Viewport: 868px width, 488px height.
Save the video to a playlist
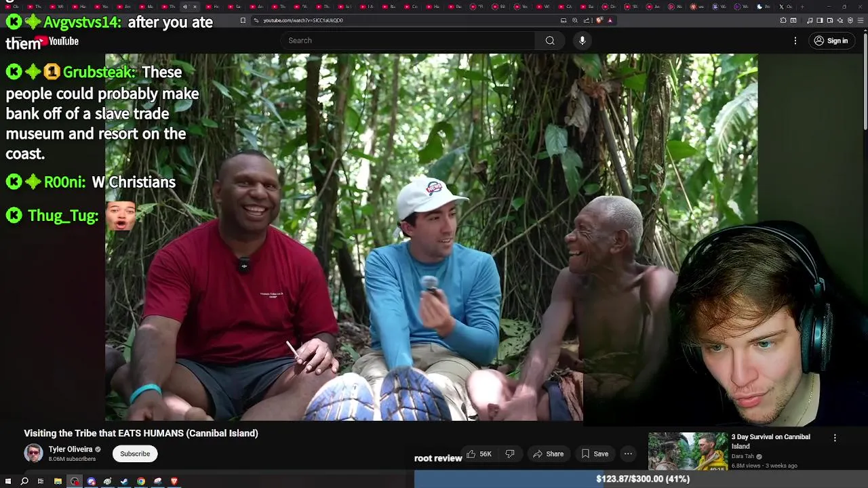594,454
